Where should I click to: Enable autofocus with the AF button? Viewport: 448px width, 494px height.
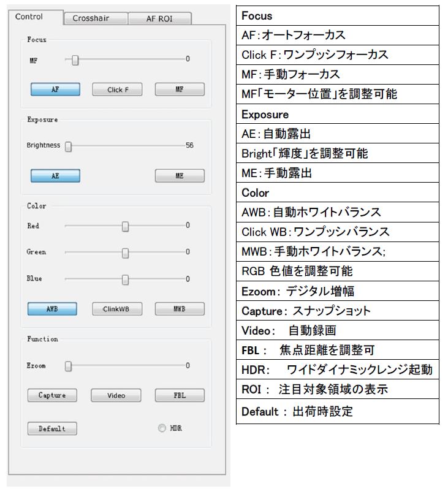(x=55, y=89)
